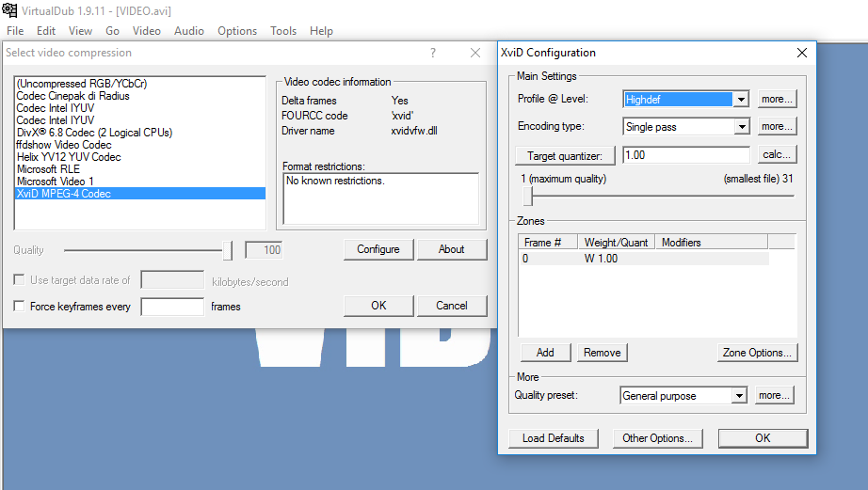Click the Quality value field showing 100
Viewport: 868px width, 490px height.
click(264, 250)
